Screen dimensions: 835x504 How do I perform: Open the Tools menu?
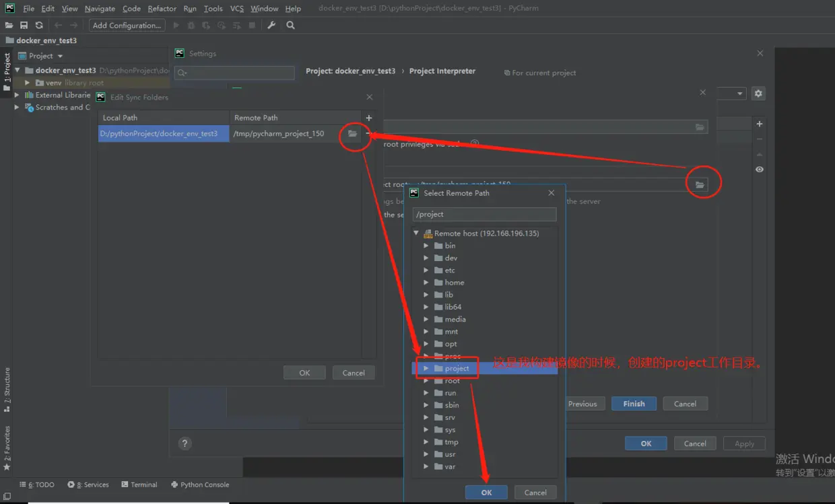213,9
